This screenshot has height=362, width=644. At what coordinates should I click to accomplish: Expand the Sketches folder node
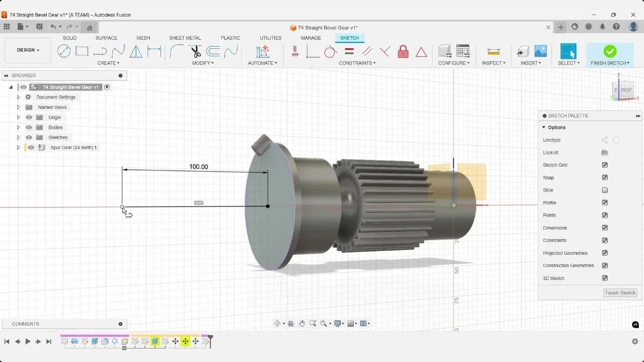coord(18,137)
